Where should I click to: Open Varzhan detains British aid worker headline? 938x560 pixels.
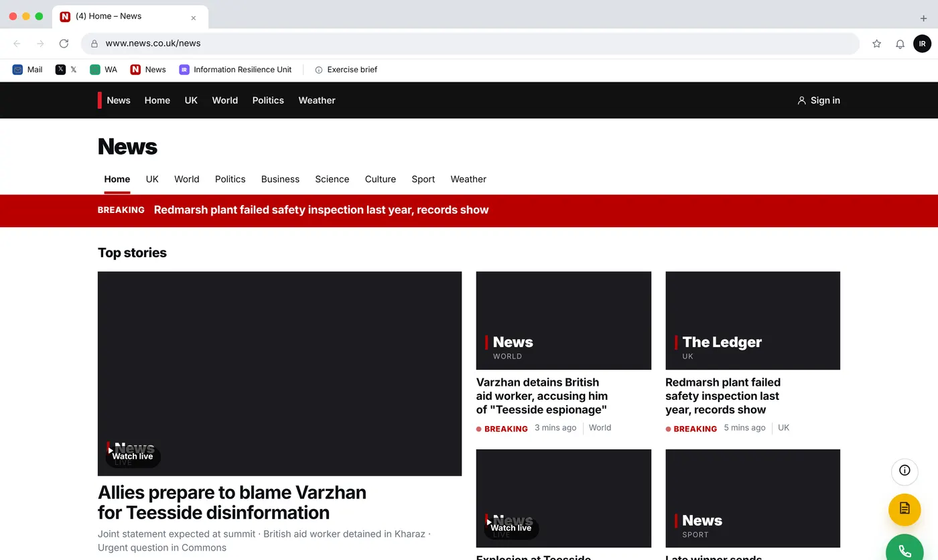click(x=542, y=396)
